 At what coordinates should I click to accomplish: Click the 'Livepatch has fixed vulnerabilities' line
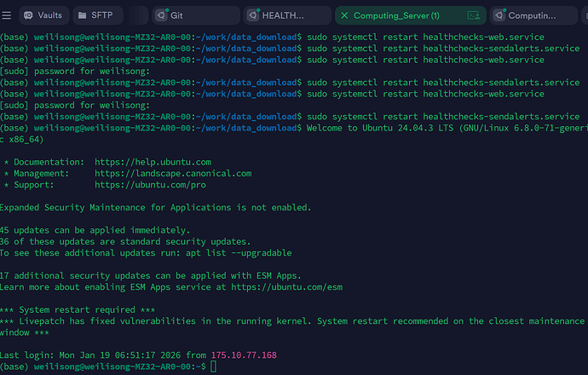pos(292,321)
